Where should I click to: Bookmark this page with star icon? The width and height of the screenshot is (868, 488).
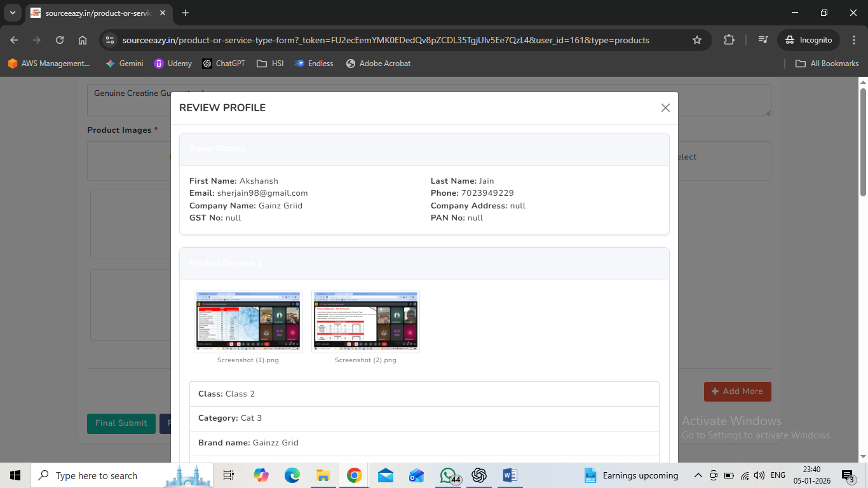coord(696,40)
